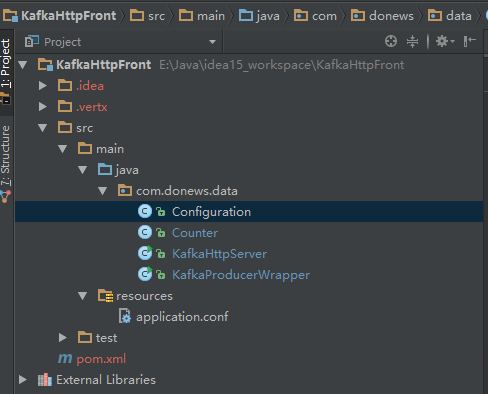Click the blue java source folder icon
Screen dimensions: 488x394
(x=105, y=170)
